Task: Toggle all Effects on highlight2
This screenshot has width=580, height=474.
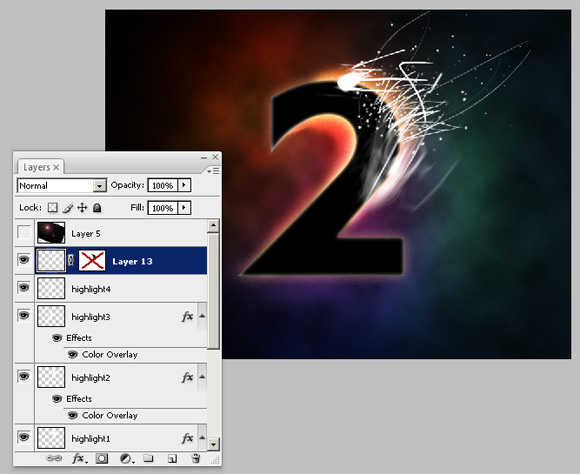Action: [x=57, y=399]
